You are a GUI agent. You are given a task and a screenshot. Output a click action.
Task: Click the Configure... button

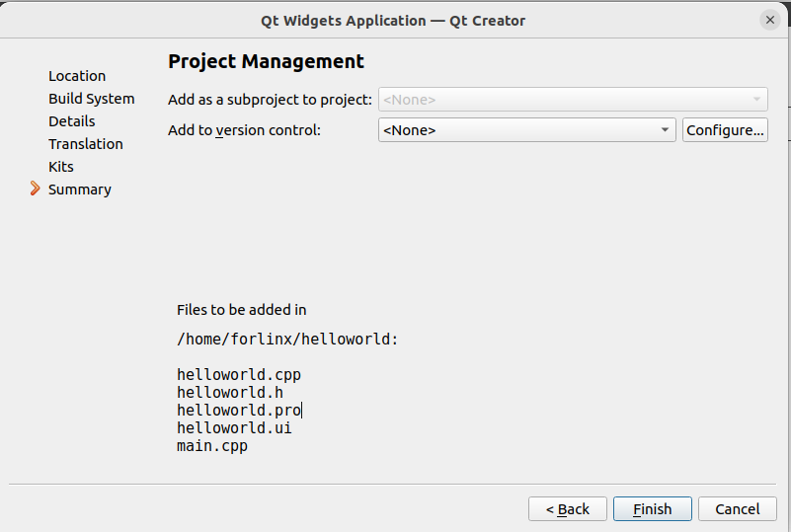click(725, 130)
